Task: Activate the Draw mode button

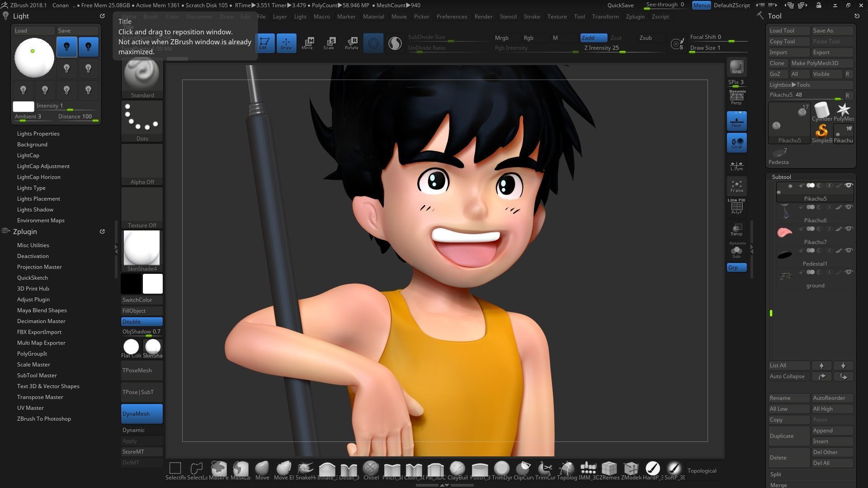Action: (286, 43)
